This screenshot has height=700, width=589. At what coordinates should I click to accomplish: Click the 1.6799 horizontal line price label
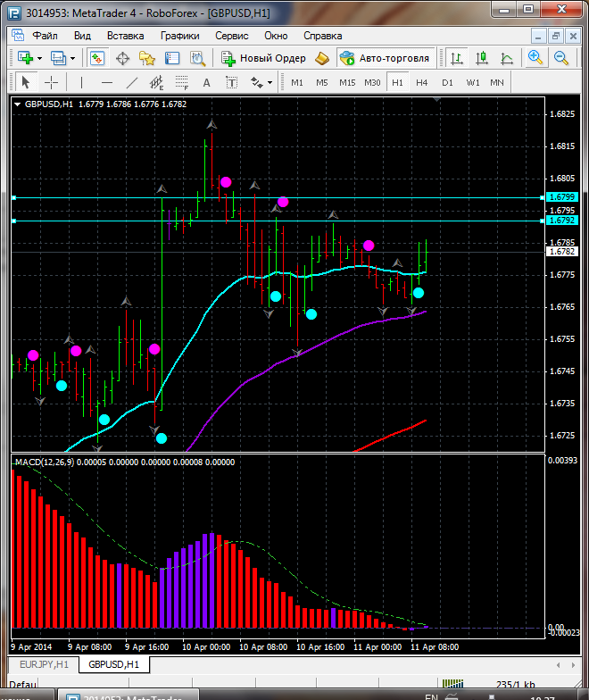(564, 196)
